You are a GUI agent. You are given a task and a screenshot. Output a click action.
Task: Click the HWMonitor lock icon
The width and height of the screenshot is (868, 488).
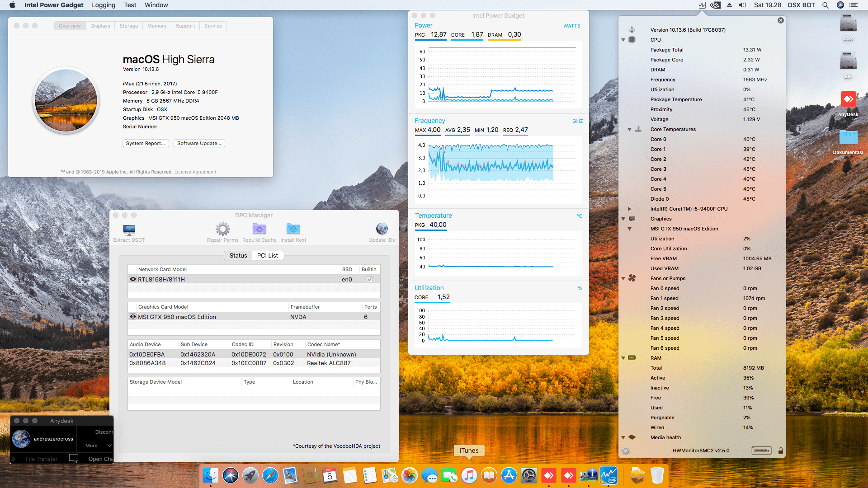pyautogui.click(x=780, y=450)
